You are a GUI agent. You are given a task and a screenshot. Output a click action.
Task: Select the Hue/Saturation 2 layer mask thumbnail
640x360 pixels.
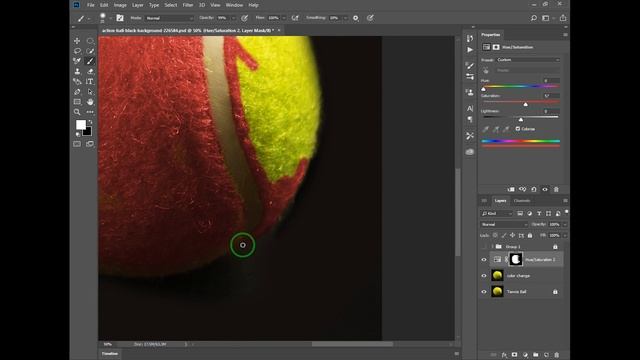point(516,260)
